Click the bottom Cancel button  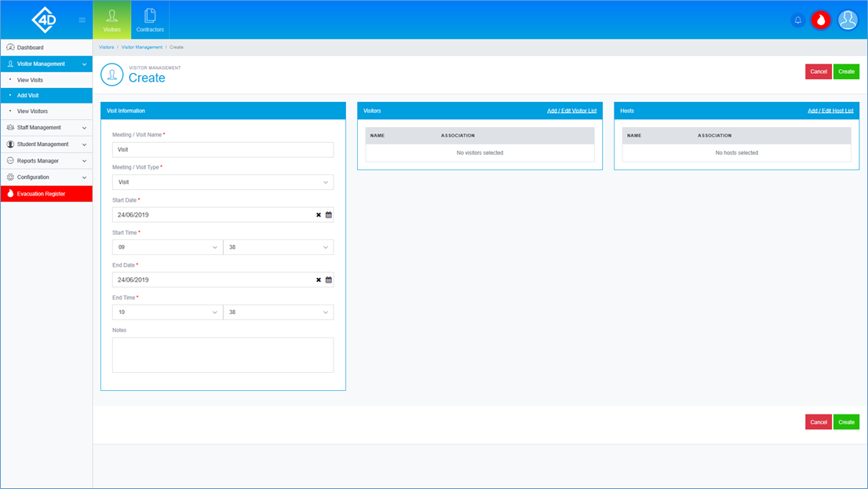[x=819, y=422]
